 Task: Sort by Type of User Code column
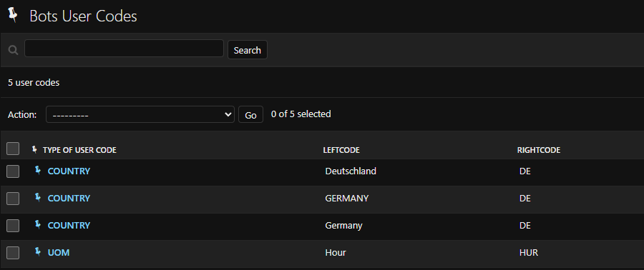point(79,150)
